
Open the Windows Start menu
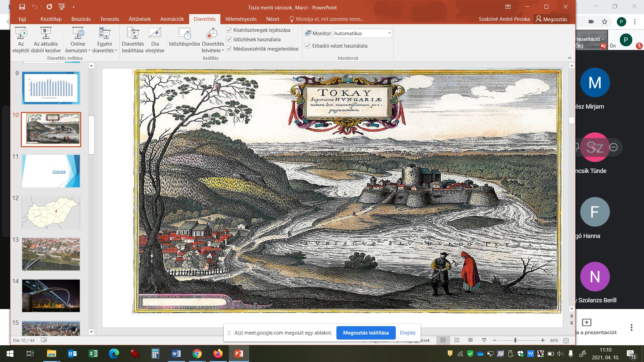[x=10, y=354]
